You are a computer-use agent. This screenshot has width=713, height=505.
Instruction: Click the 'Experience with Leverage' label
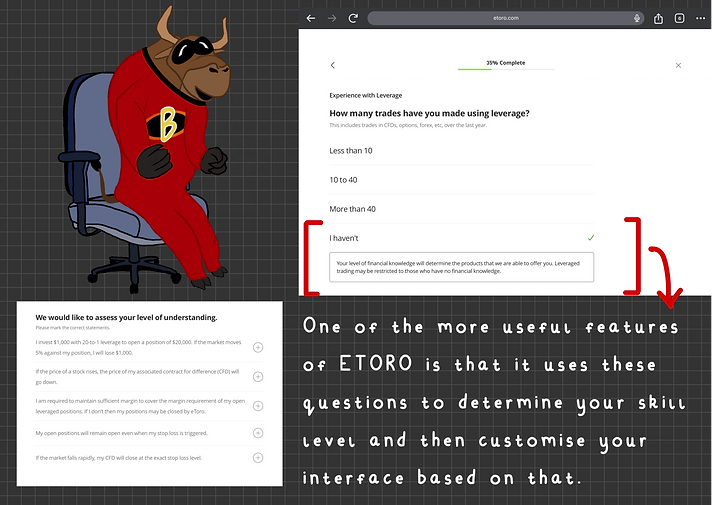coord(366,95)
